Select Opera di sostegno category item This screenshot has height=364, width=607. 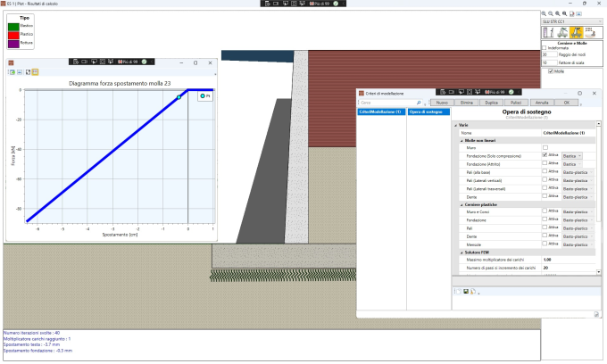(x=428, y=112)
